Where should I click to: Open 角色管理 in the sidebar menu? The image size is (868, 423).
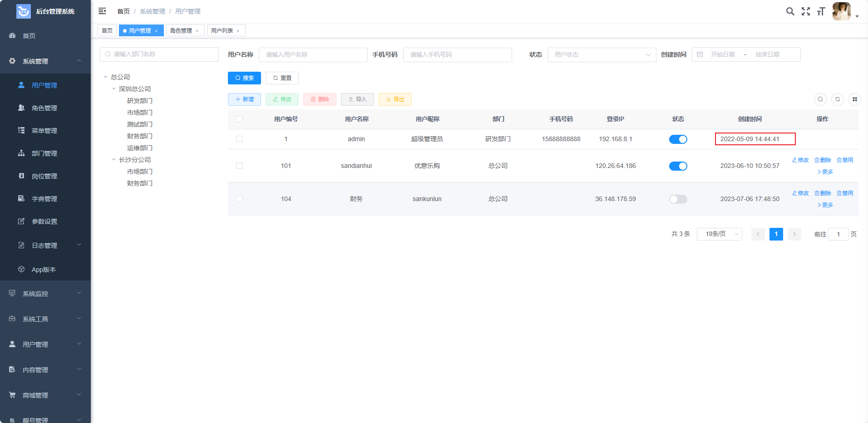point(44,108)
